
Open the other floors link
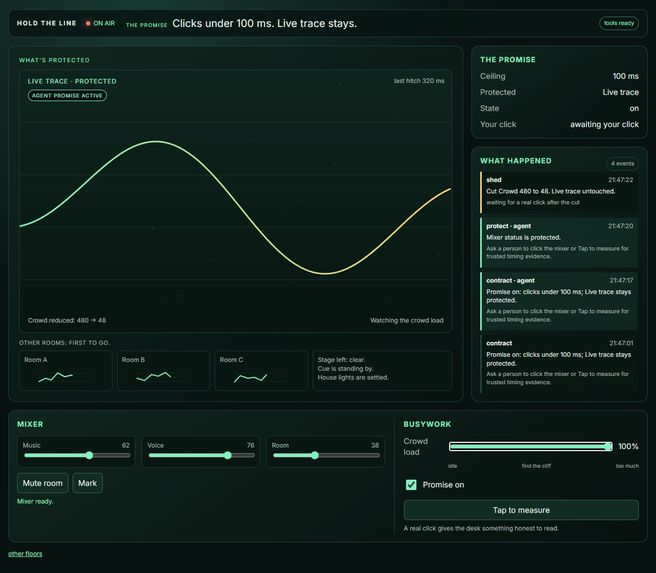(25, 554)
